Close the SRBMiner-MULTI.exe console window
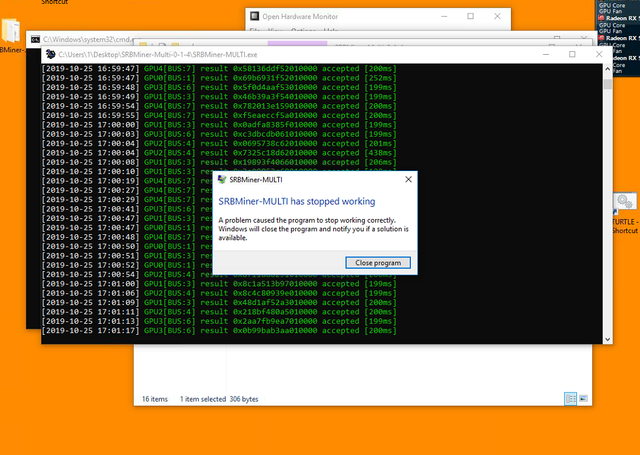 [x=599, y=54]
